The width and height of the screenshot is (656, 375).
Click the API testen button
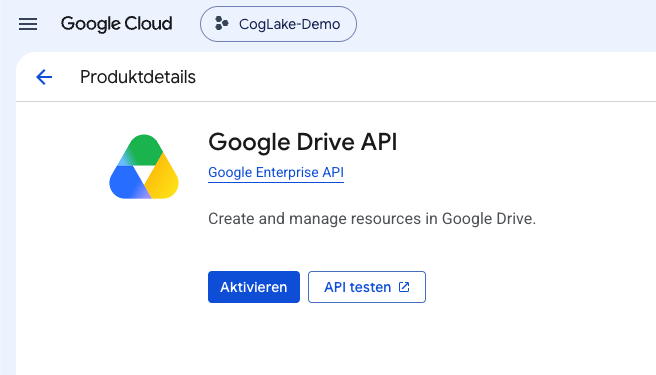[x=367, y=287]
